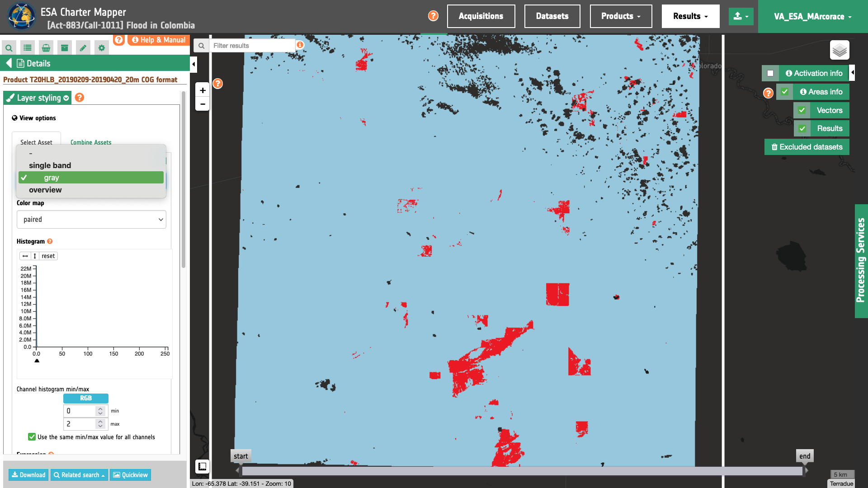
Task: Go back using the Details arrow
Action: click(9, 63)
